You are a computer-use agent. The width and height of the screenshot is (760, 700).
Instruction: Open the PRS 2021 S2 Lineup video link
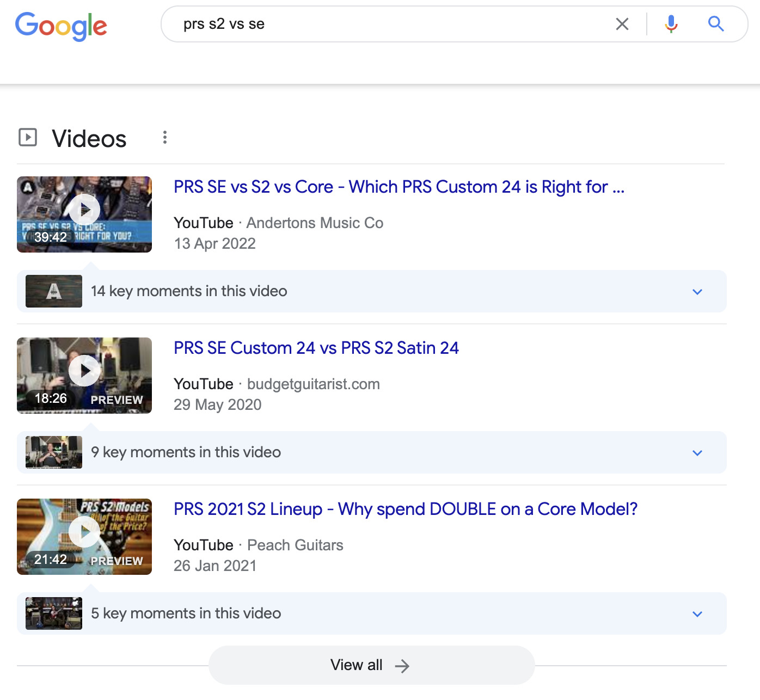point(406,509)
